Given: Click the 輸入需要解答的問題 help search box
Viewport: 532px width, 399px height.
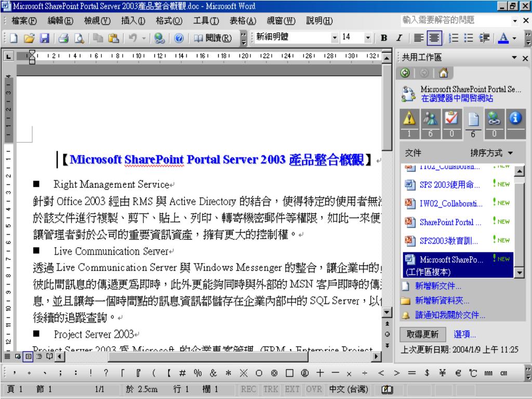Looking at the screenshot, I should (456, 20).
